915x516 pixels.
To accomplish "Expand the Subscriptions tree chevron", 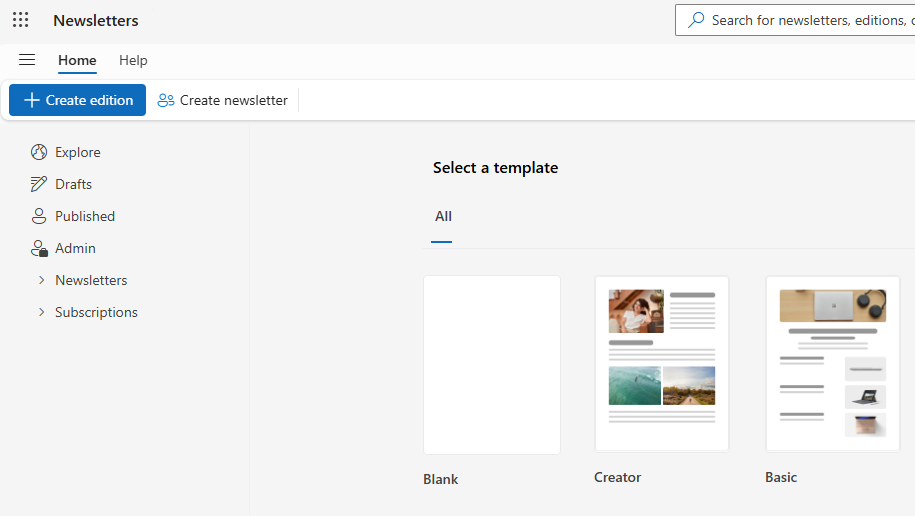I will tap(41, 312).
